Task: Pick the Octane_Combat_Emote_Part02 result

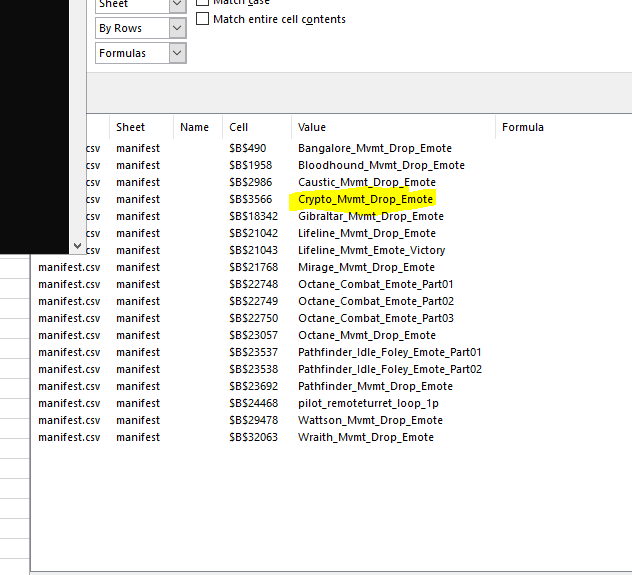Action: click(x=375, y=301)
